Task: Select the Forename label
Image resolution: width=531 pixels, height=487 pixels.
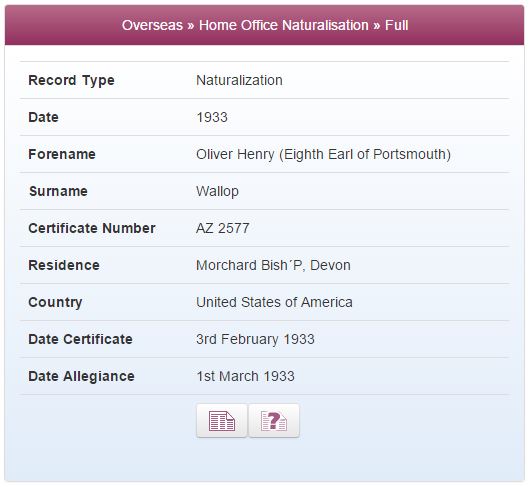Action: coord(62,154)
